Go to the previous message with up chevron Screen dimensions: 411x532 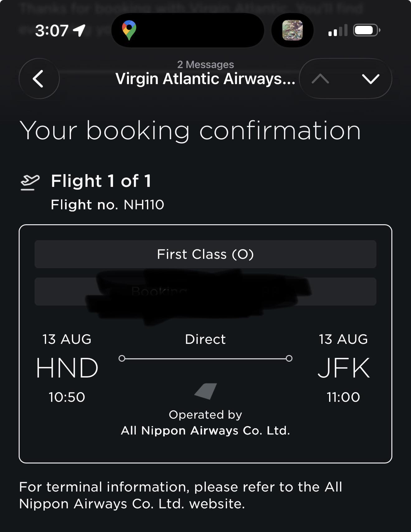pyautogui.click(x=320, y=79)
